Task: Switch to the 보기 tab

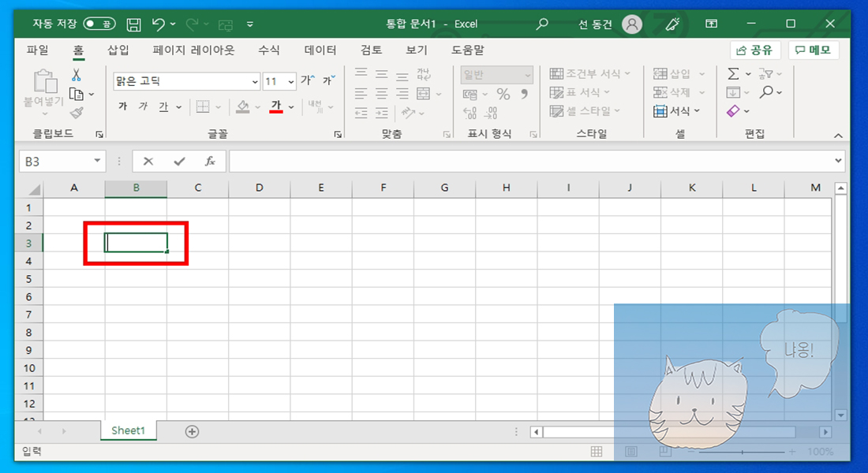Action: click(417, 50)
